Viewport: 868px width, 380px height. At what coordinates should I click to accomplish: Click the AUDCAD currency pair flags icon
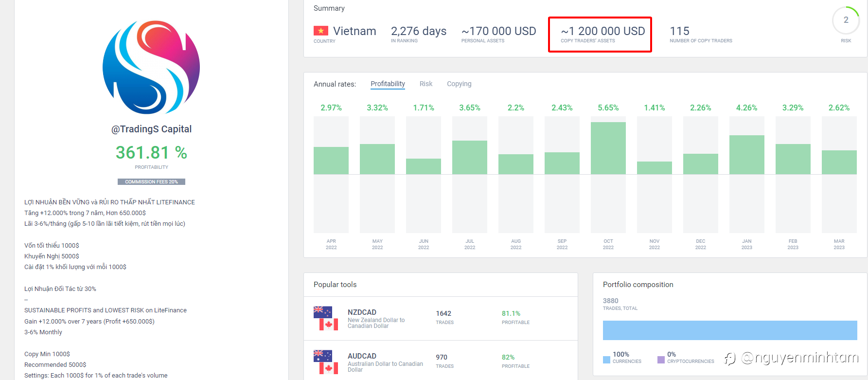tap(326, 362)
